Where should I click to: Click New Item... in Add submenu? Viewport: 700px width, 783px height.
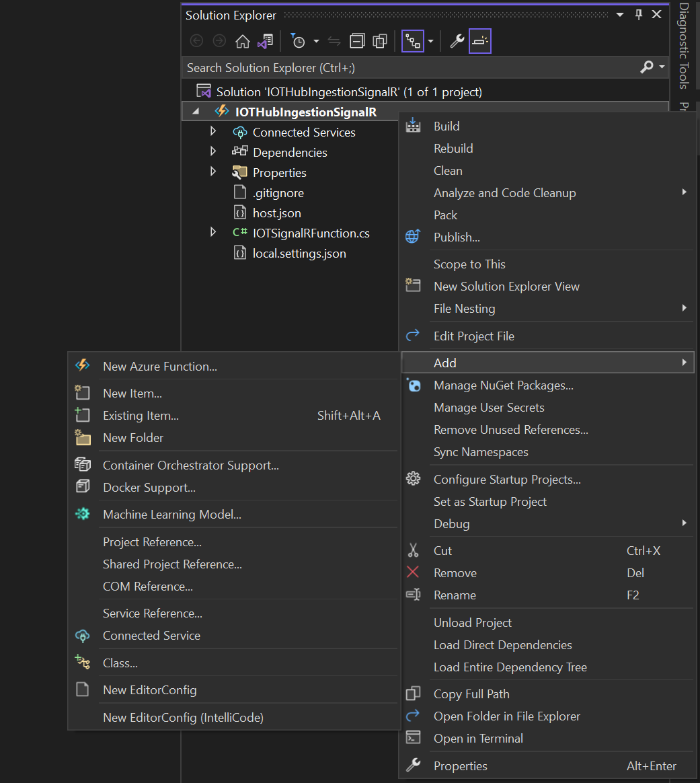tap(234, 394)
